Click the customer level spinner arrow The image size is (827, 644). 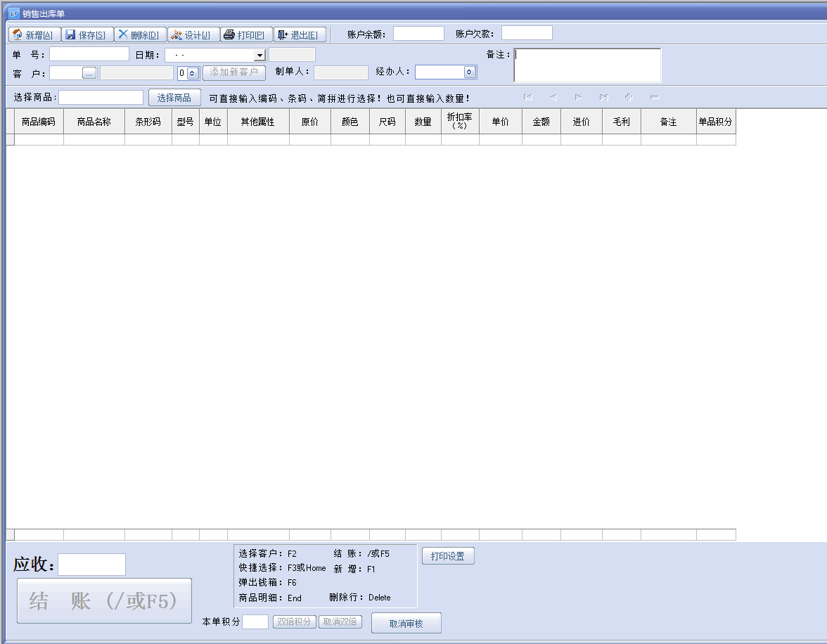point(193,73)
